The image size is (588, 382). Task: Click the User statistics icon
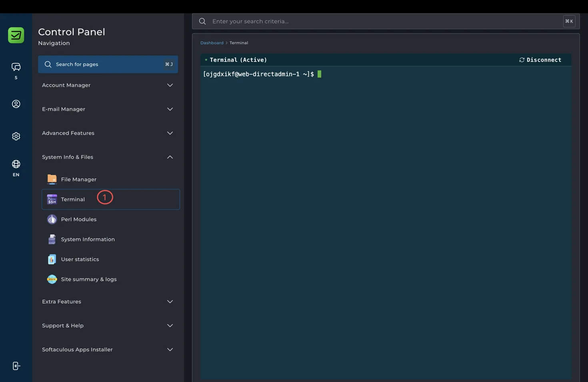(52, 259)
